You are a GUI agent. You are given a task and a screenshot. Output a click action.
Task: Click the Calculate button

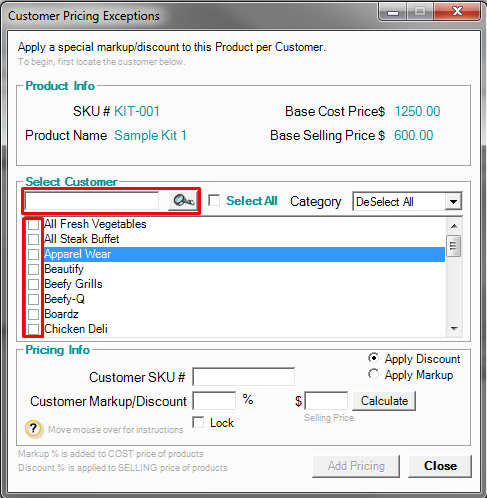click(384, 401)
